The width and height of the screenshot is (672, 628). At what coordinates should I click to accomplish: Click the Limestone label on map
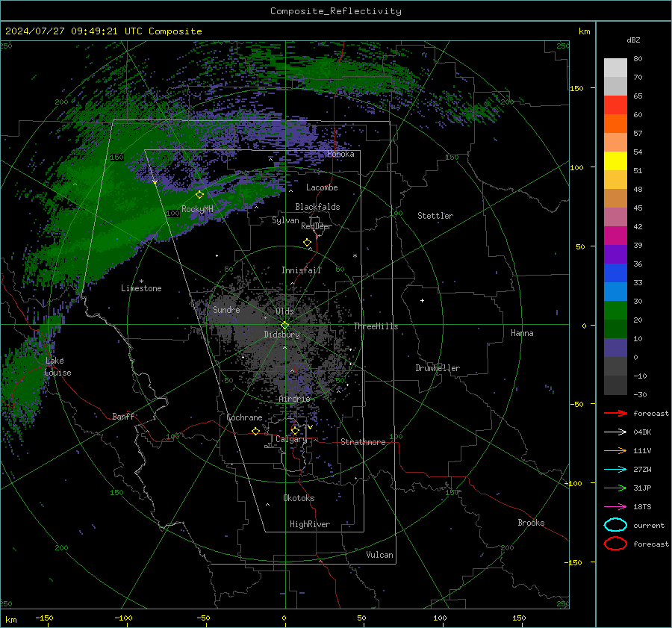tap(141, 288)
